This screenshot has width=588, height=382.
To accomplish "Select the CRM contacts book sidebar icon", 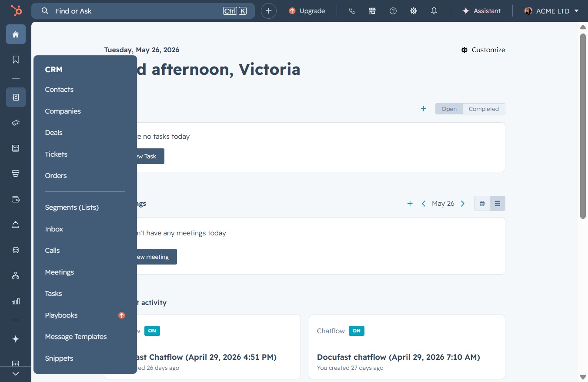I will [x=16, y=97].
